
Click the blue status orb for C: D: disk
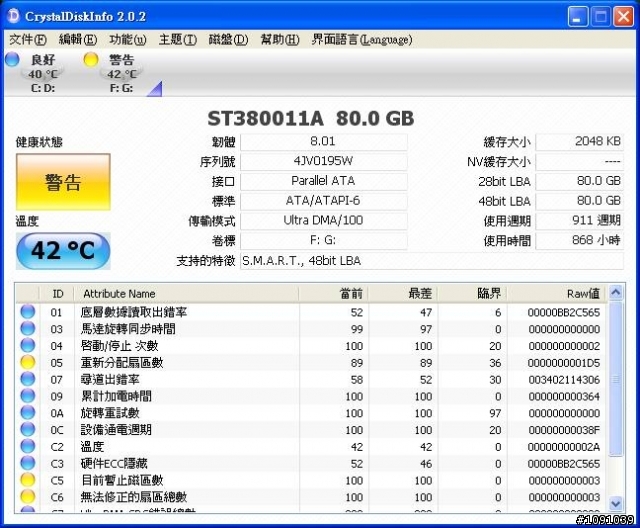click(12, 60)
